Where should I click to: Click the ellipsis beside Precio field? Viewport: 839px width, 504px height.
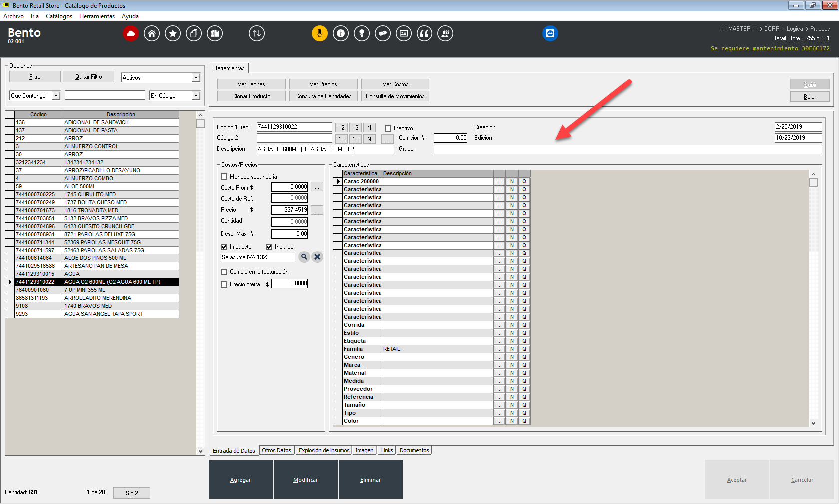317,210
